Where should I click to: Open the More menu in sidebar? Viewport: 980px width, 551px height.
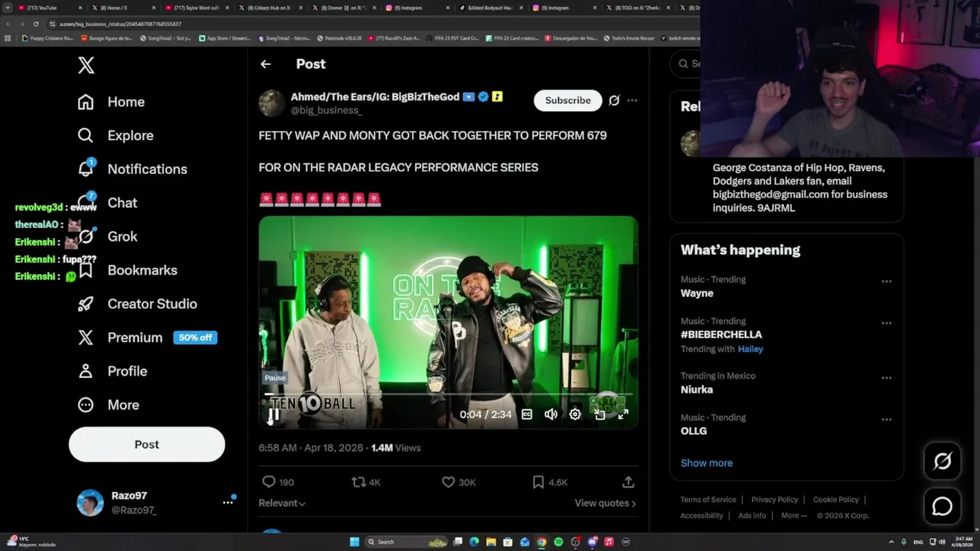[x=109, y=405]
